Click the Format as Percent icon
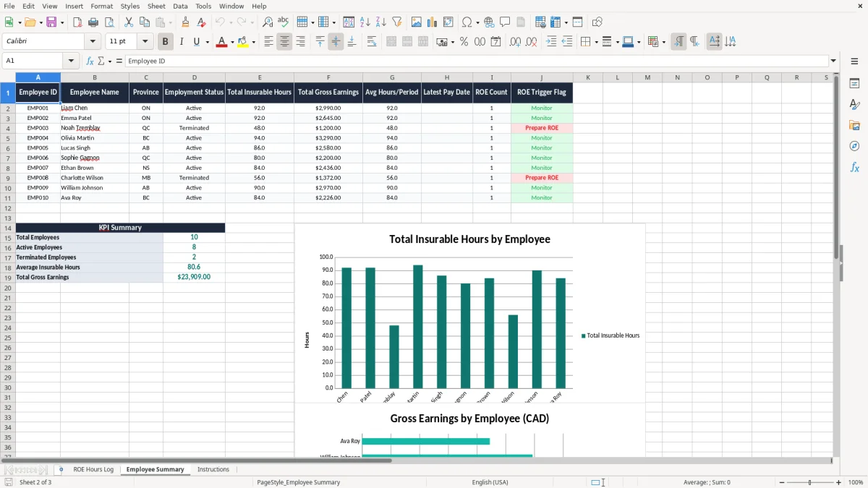The image size is (868, 488). pos(464,42)
